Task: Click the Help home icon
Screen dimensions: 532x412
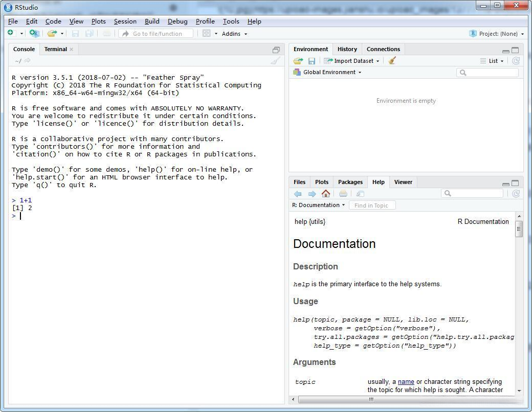Action: click(x=326, y=194)
